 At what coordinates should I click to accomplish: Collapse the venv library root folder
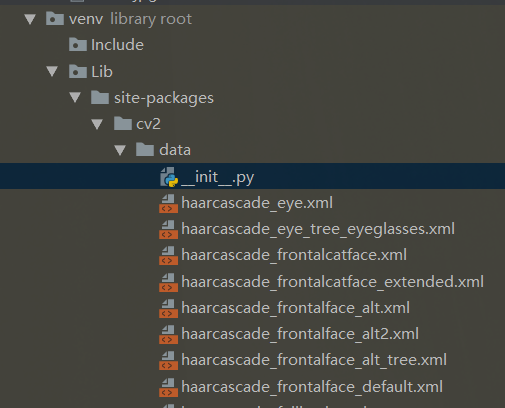pyautogui.click(x=30, y=19)
